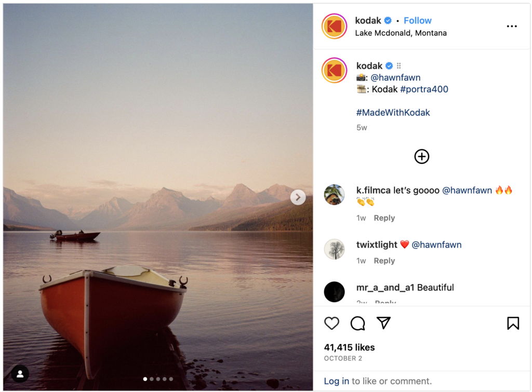Share the post via paper plane icon

click(x=383, y=323)
